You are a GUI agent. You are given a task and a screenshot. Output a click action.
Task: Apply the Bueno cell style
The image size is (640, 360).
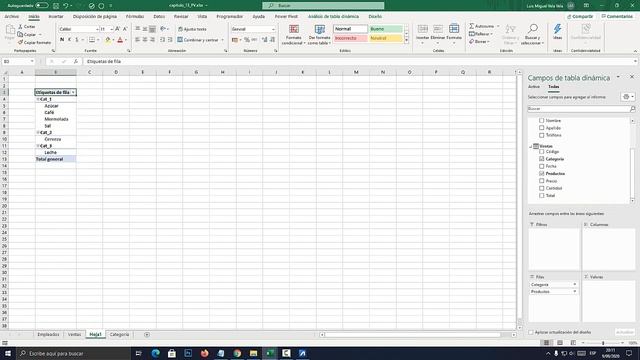(x=386, y=29)
